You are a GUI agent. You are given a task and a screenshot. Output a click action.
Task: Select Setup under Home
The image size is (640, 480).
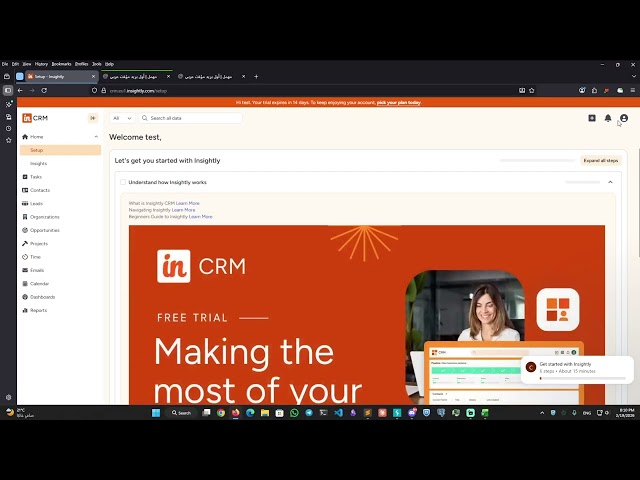click(60, 150)
